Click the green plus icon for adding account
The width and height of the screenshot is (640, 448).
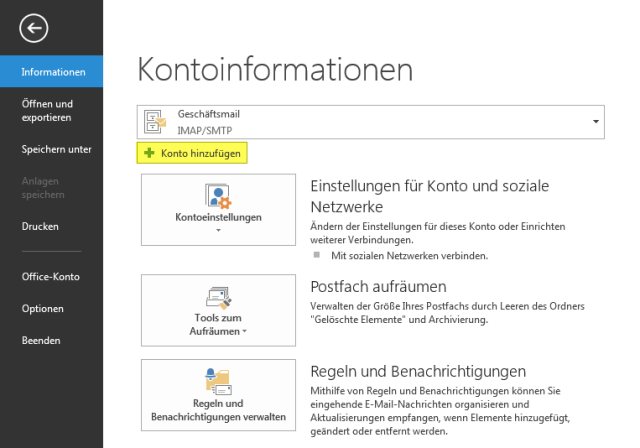point(149,153)
